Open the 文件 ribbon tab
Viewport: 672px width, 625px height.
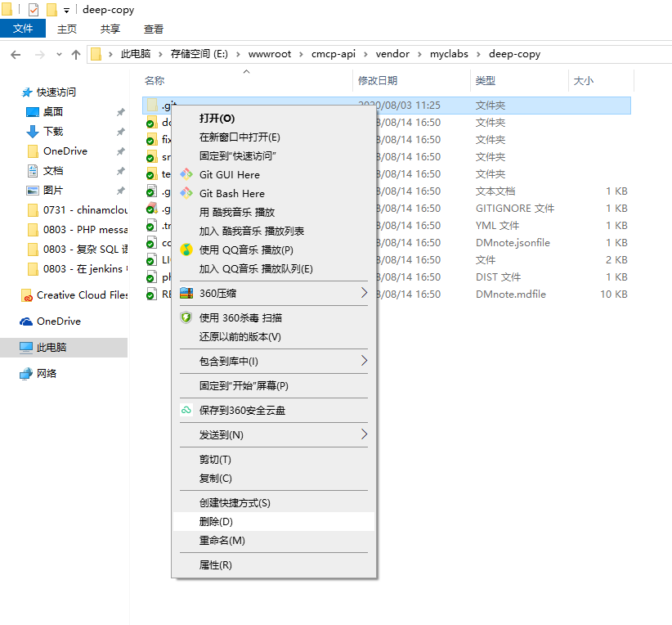click(x=23, y=29)
